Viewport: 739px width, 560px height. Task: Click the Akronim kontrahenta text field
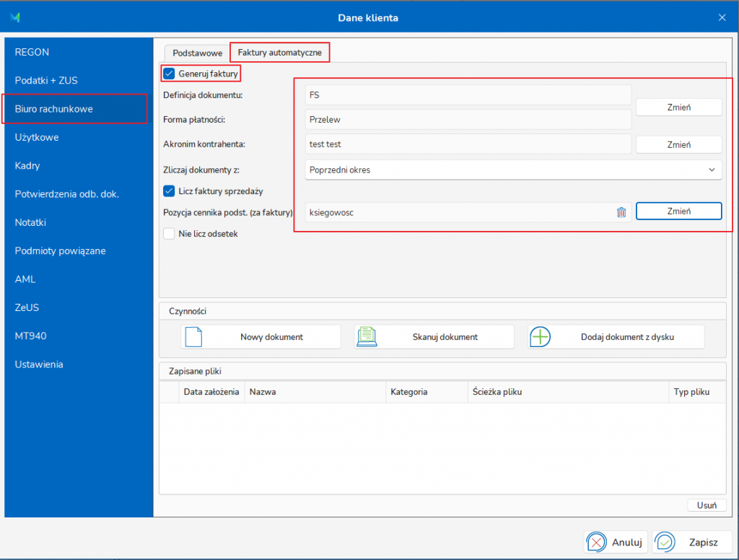pos(467,144)
